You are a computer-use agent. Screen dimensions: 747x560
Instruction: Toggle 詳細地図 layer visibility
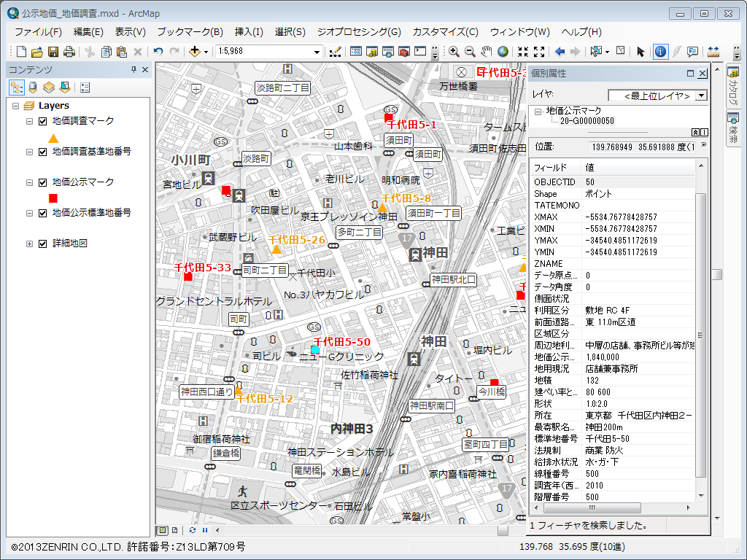[43, 244]
